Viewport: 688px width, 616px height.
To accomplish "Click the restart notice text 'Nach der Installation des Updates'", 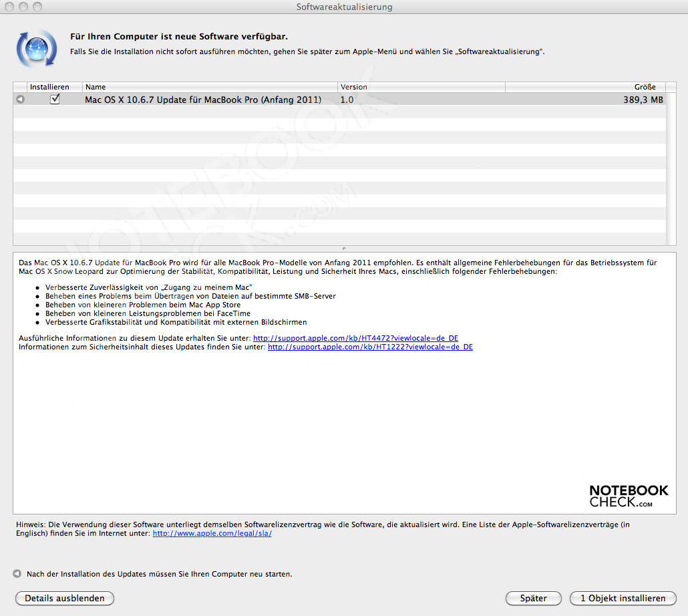I will pyautogui.click(x=159, y=574).
